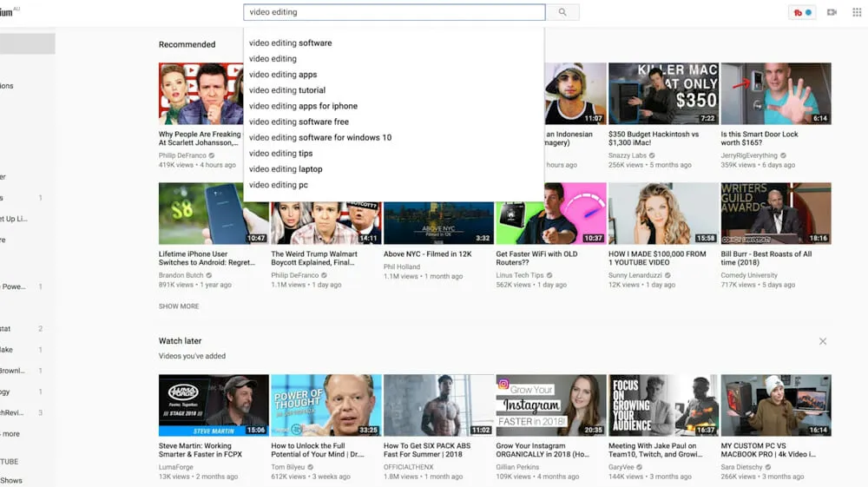Image resolution: width=868 pixels, height=487 pixels.
Task: Click into the search text field
Action: pyautogui.click(x=394, y=12)
